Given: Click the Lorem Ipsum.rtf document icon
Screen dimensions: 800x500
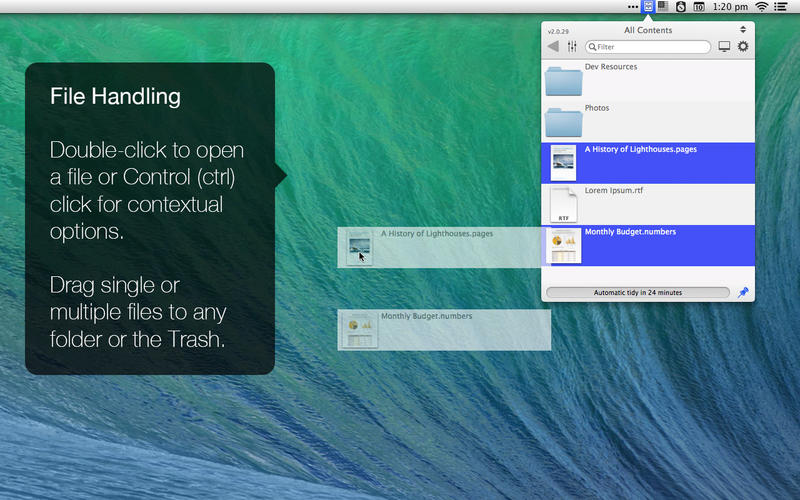Looking at the screenshot, I should click(x=563, y=204).
